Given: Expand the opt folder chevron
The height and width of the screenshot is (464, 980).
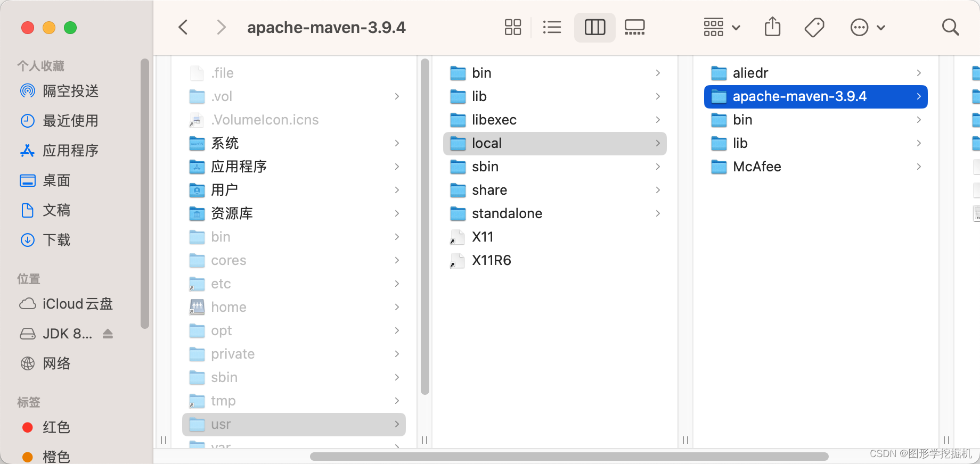Looking at the screenshot, I should pyautogui.click(x=397, y=330).
